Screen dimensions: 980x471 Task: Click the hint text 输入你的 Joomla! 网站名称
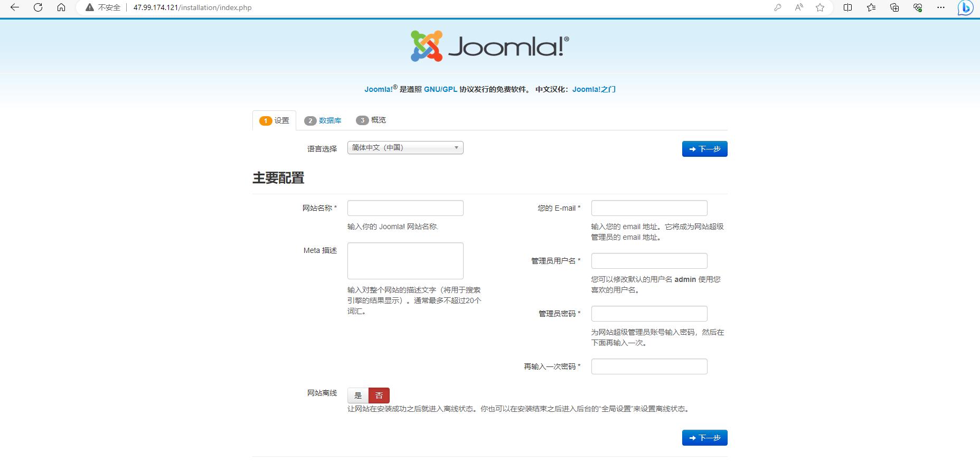(393, 227)
